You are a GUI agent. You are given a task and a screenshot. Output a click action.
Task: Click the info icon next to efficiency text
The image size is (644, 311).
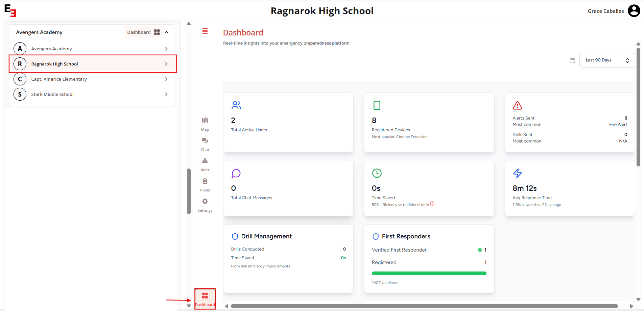[432, 204]
